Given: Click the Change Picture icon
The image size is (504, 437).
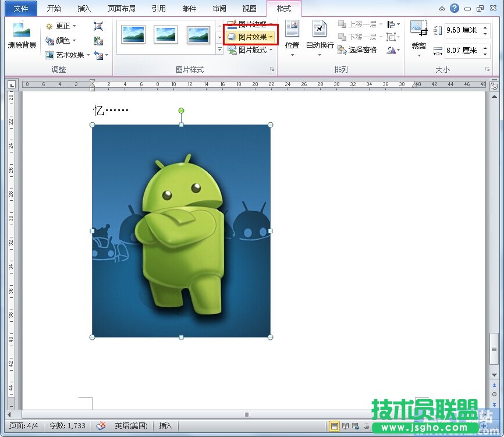Looking at the screenshot, I should tap(98, 41).
